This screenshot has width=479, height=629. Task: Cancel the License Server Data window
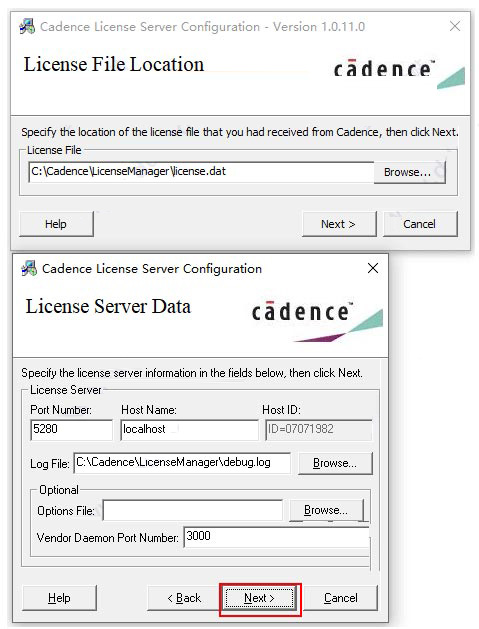[341, 598]
